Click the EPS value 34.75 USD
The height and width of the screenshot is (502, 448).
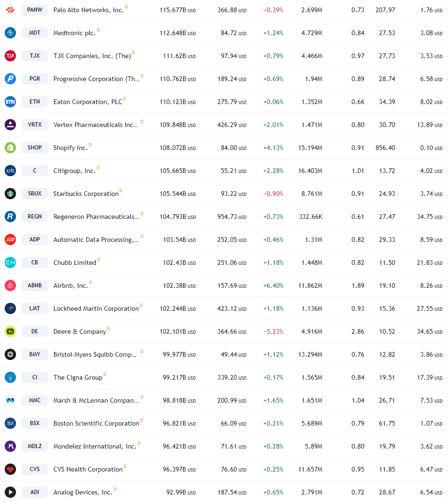[x=429, y=217]
